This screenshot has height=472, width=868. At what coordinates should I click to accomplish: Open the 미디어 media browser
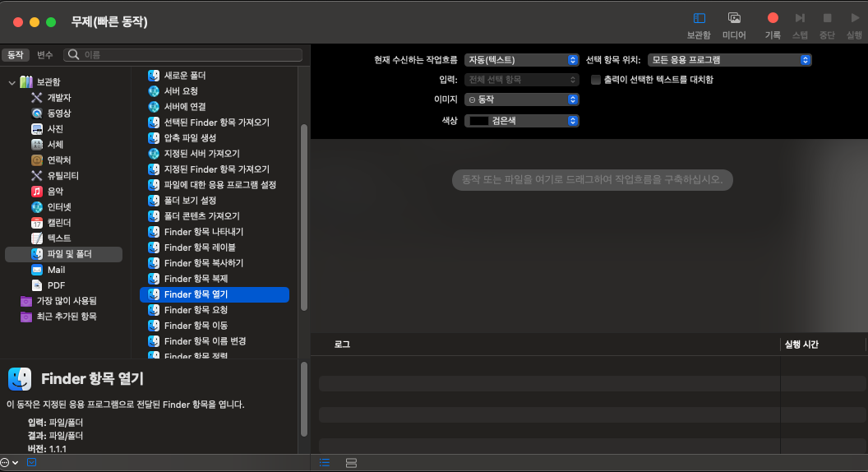tap(734, 25)
